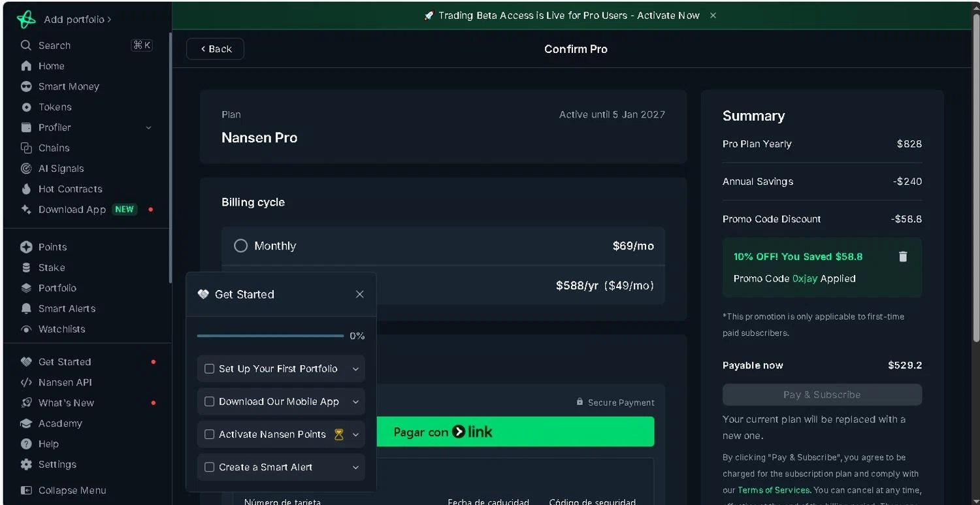The image size is (980, 505).
Task: Click the Settings gear icon
Action: [26, 464]
